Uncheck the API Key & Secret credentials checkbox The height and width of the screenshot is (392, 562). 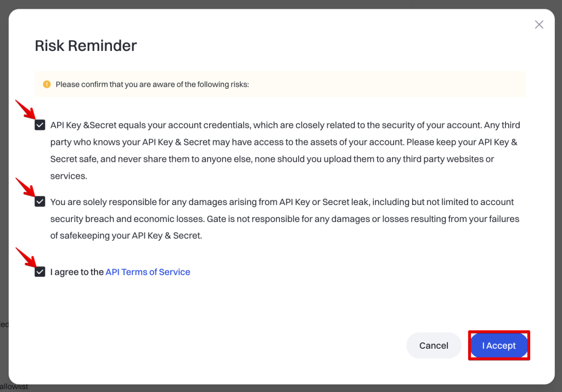click(x=40, y=125)
